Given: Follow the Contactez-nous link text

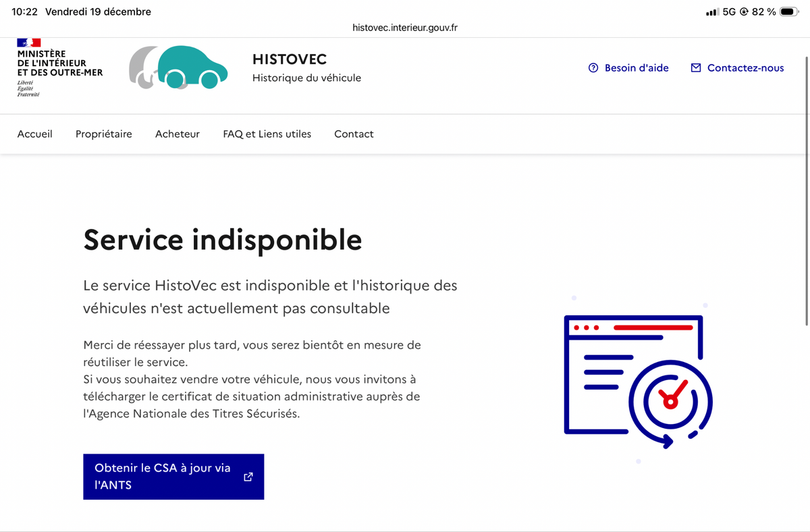Looking at the screenshot, I should tap(745, 68).
